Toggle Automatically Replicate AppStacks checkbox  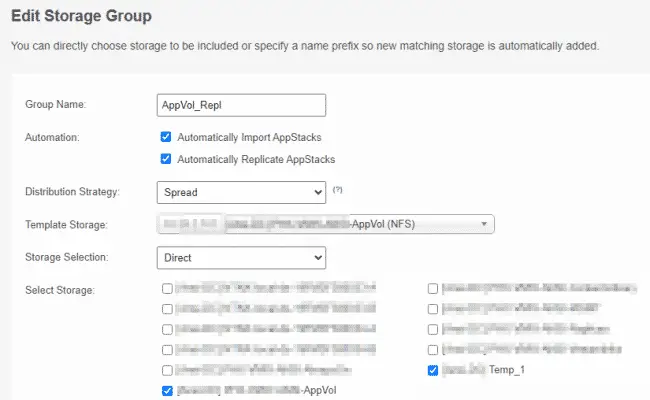tap(166, 159)
